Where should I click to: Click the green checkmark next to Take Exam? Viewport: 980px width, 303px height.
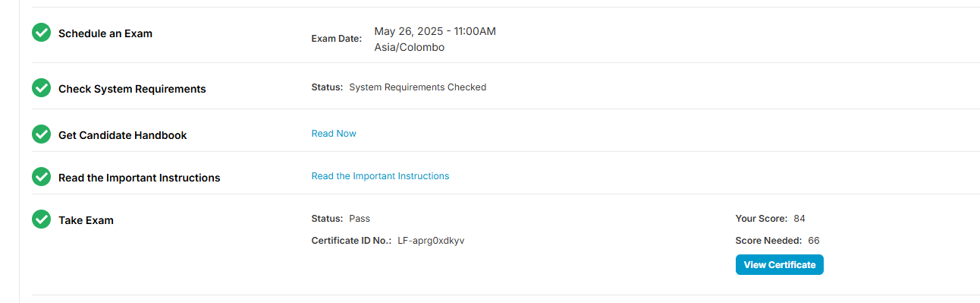(x=41, y=219)
